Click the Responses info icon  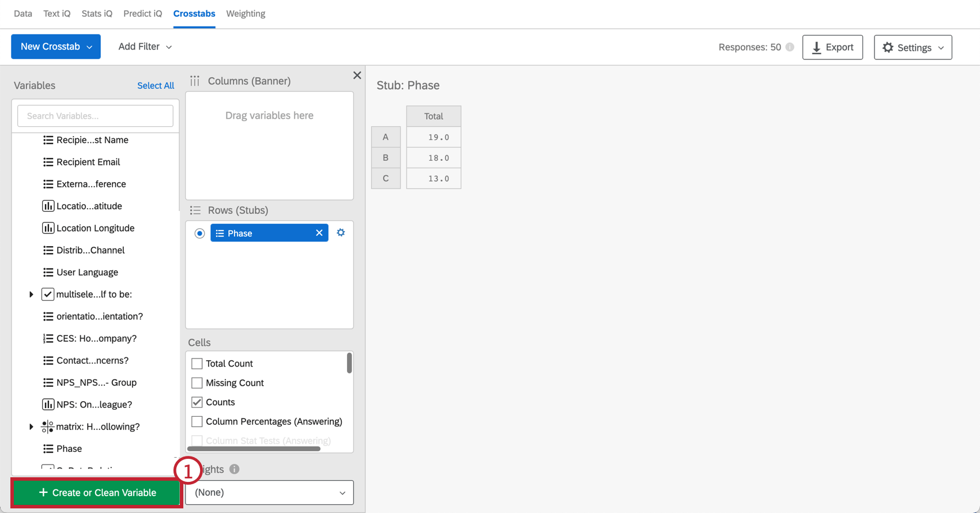(790, 47)
